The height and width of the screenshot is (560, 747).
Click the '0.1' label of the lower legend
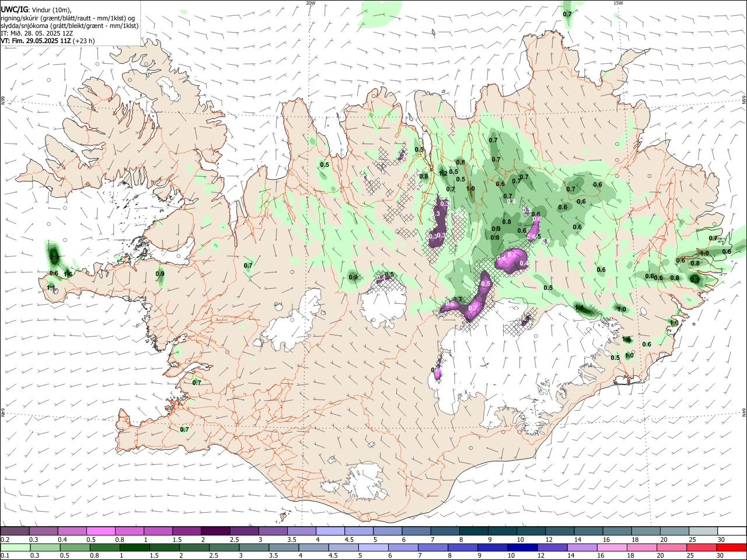[x=6, y=555]
